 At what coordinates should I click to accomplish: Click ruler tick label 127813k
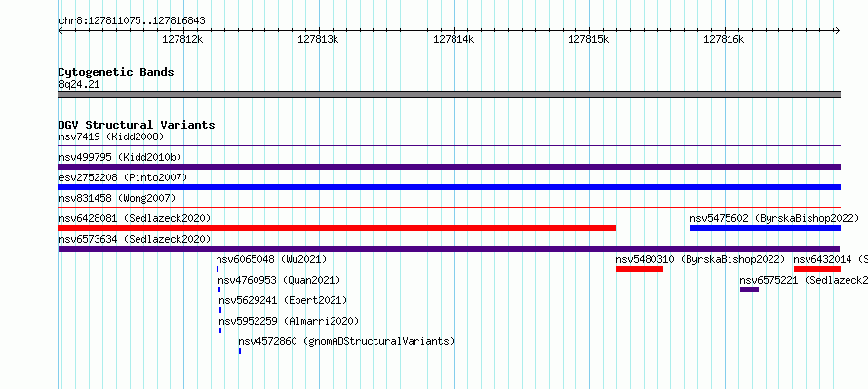[318, 39]
